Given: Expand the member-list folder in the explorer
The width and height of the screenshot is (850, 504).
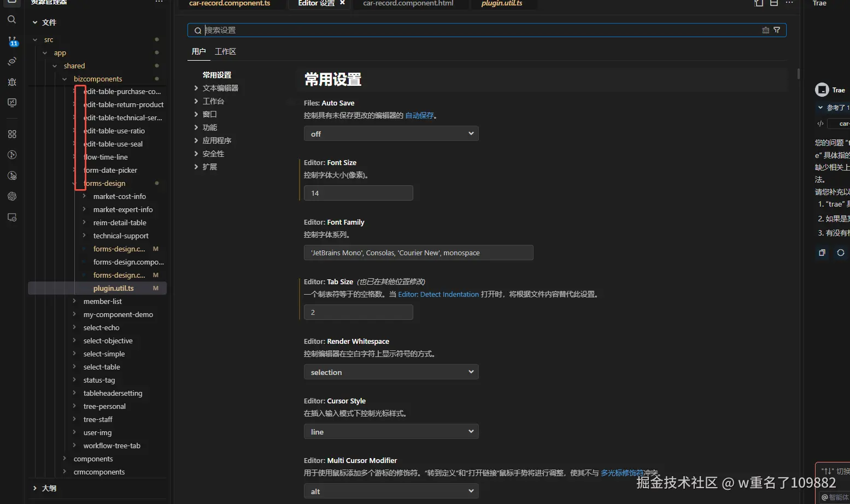Looking at the screenshot, I should tap(102, 301).
